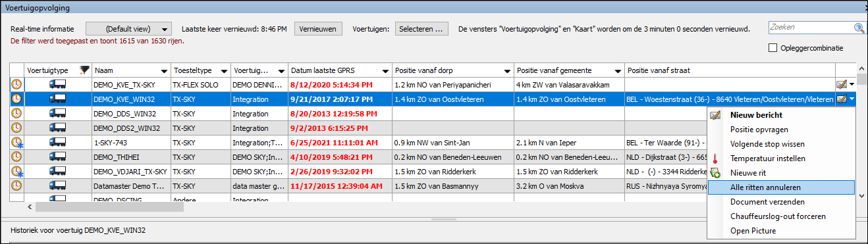
Task: Click date cell 11/17/2015 12:39:04 AM
Action: [340, 185]
